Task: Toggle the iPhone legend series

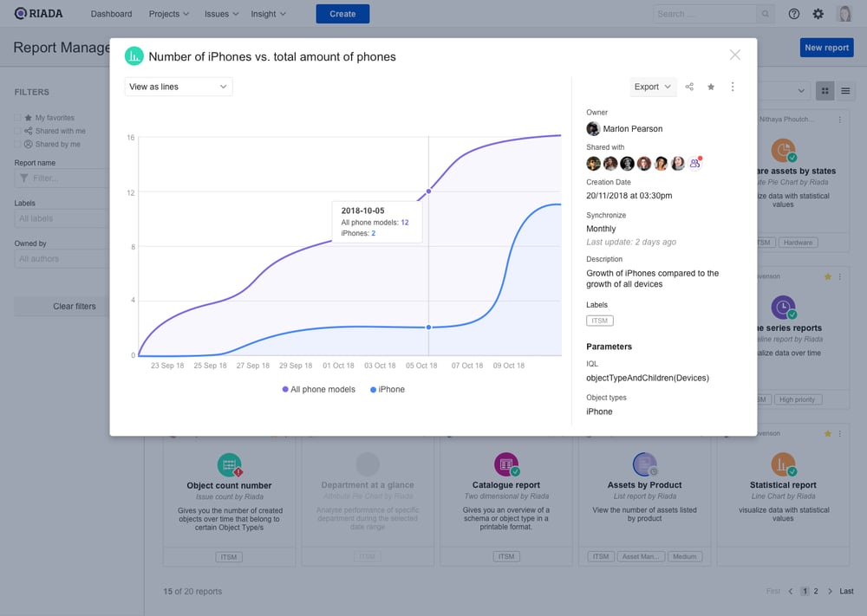Action: [388, 390]
